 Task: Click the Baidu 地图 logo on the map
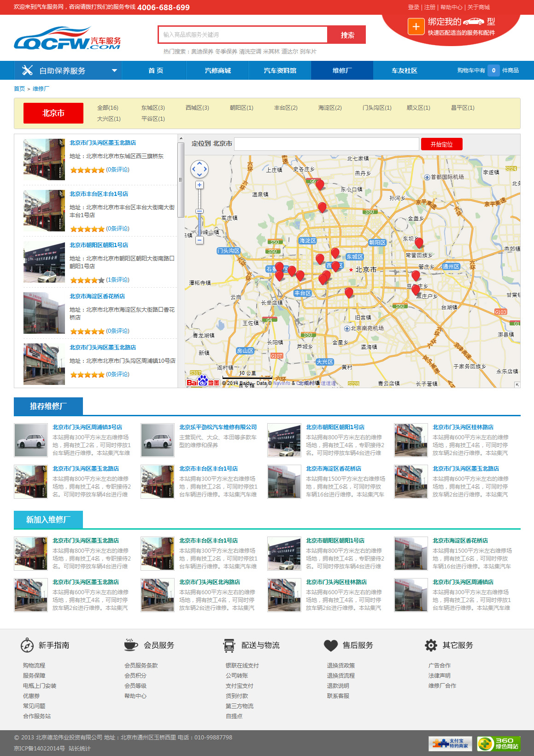(x=203, y=381)
